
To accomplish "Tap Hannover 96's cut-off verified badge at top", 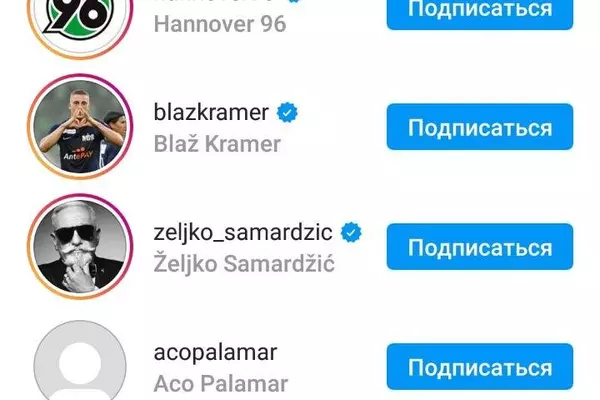I will [x=294, y=1].
